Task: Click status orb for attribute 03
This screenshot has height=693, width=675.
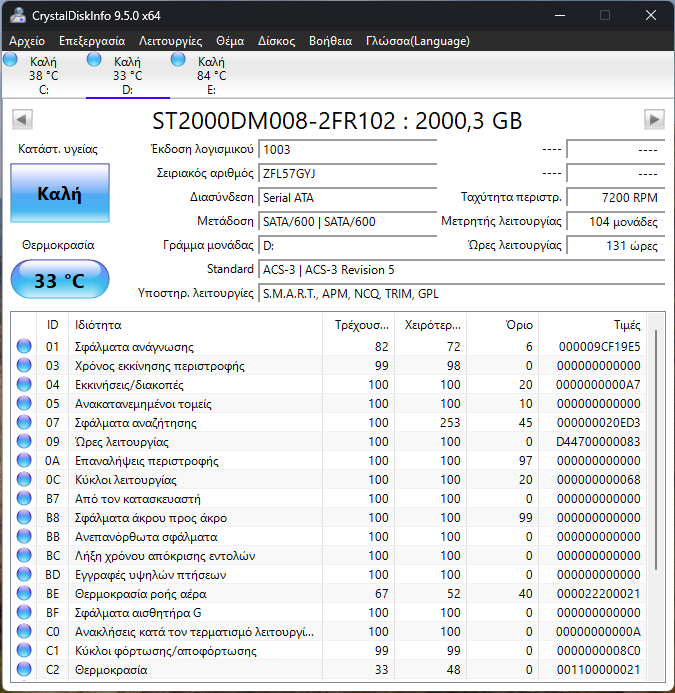Action: click(24, 365)
